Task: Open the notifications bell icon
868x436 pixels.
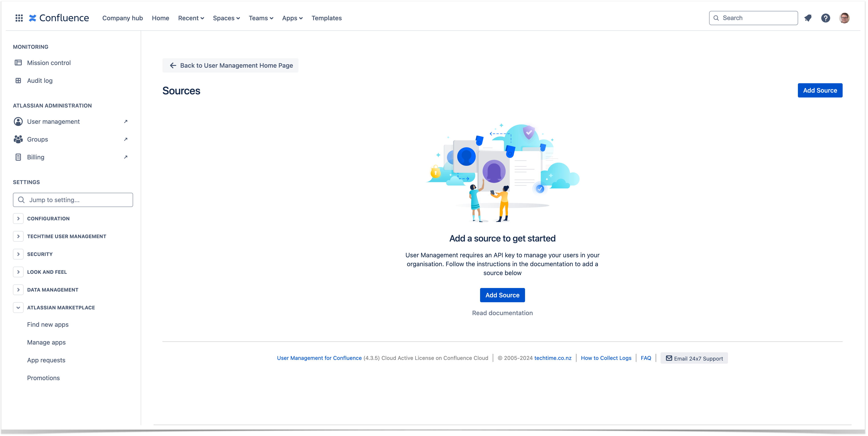Action: pos(808,18)
